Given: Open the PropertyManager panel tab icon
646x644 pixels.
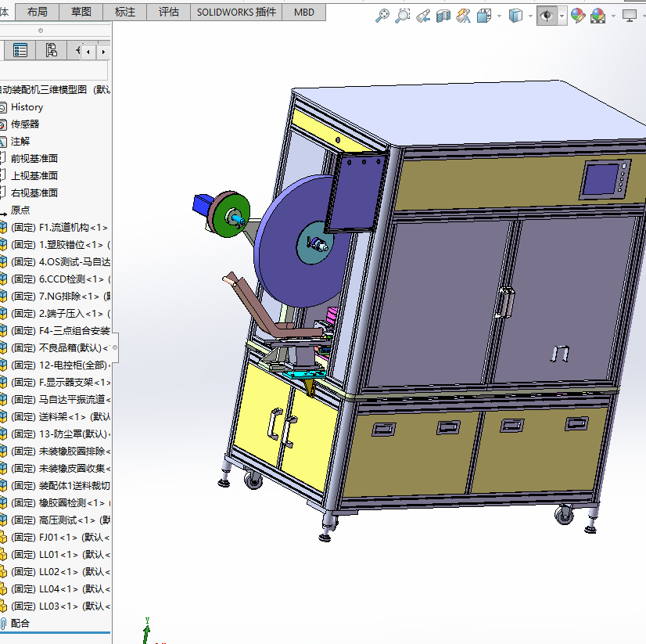Looking at the screenshot, I should coord(20,51).
